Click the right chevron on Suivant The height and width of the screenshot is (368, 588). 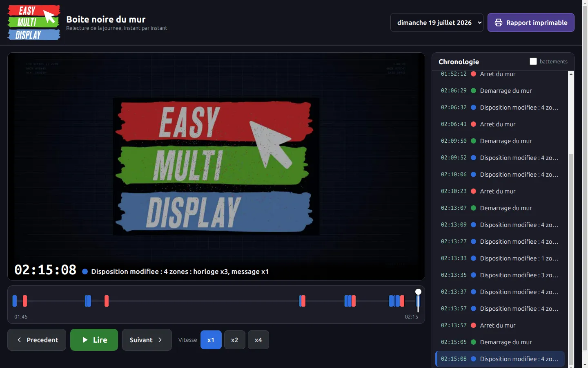click(160, 340)
